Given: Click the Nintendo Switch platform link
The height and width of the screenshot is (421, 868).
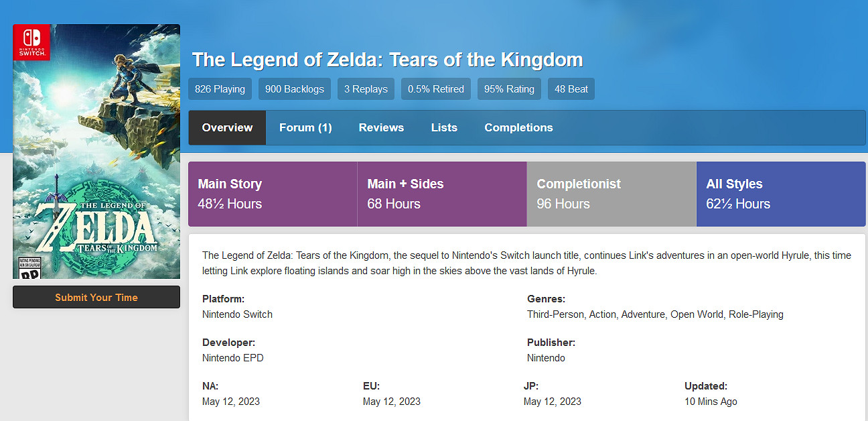Looking at the screenshot, I should coord(237,314).
